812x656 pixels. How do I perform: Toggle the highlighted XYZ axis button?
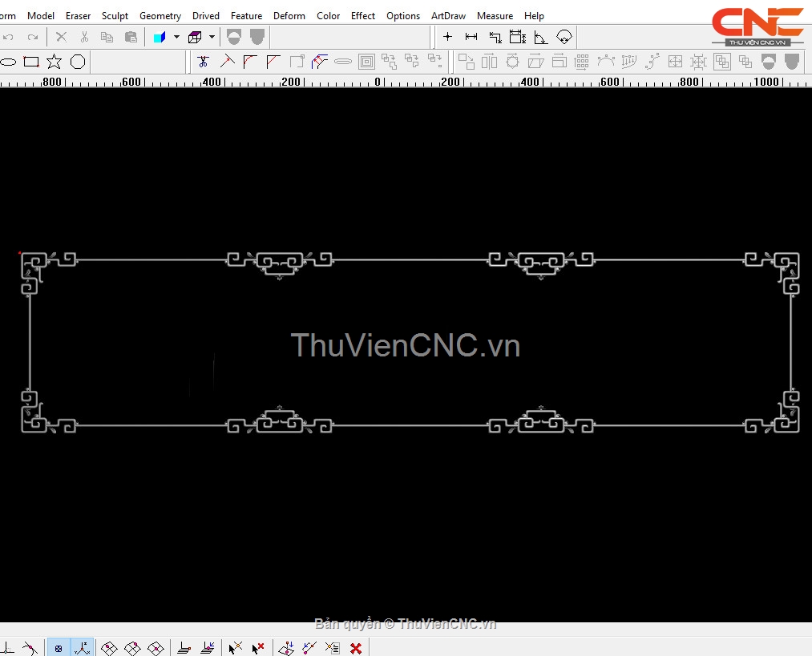[83, 648]
